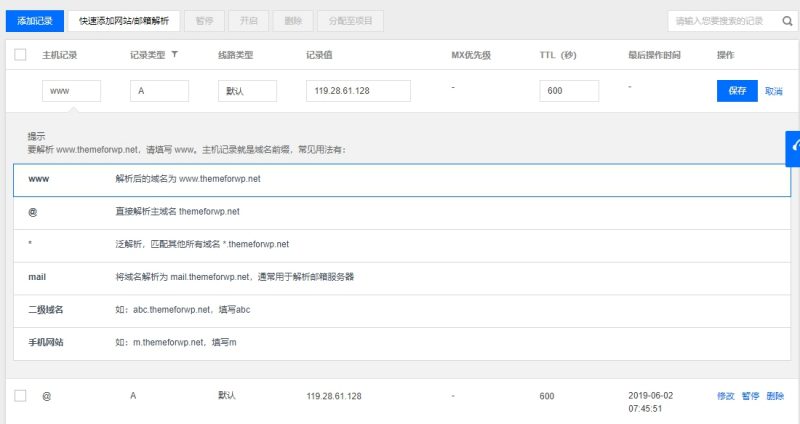Open the blue support phone widget
The image size is (800, 424).
[794, 146]
